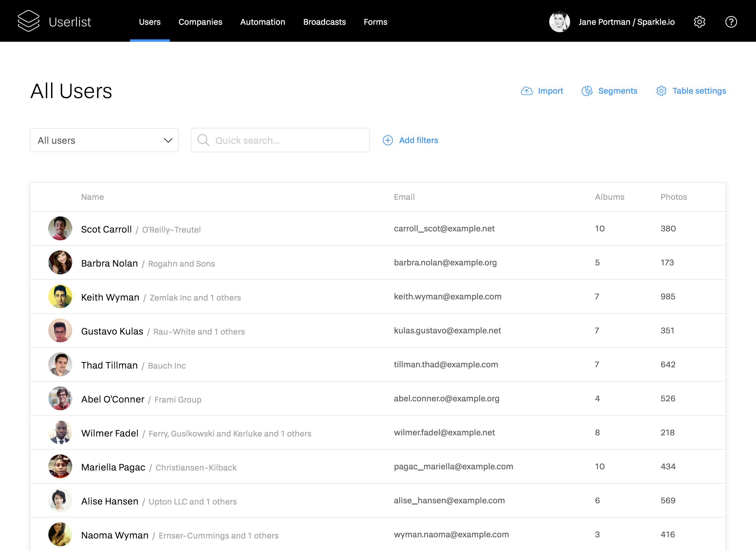The height and width of the screenshot is (551, 756).
Task: Click the Segments pie chart icon
Action: coord(587,91)
